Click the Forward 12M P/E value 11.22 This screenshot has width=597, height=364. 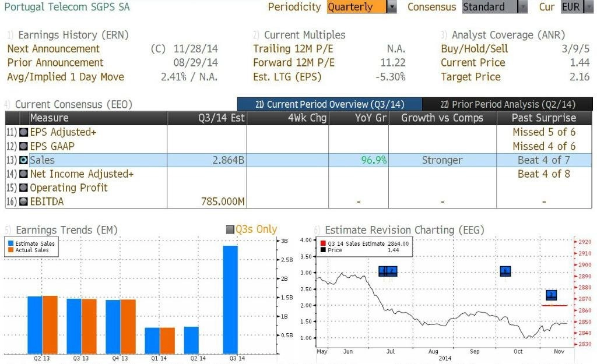pyautogui.click(x=393, y=63)
